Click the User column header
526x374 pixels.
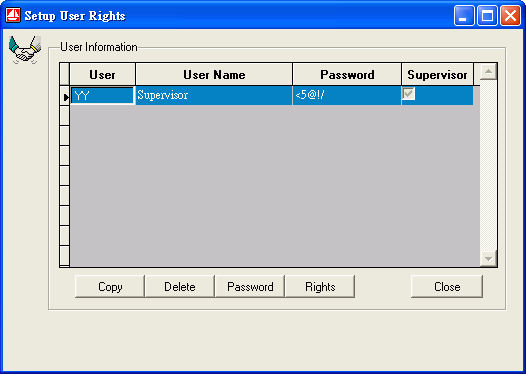(102, 74)
